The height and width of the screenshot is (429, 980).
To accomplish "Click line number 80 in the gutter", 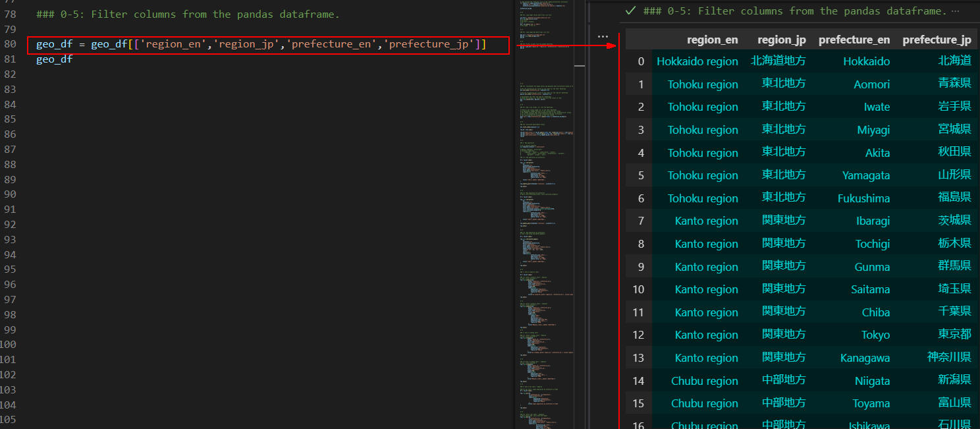I will [x=10, y=44].
